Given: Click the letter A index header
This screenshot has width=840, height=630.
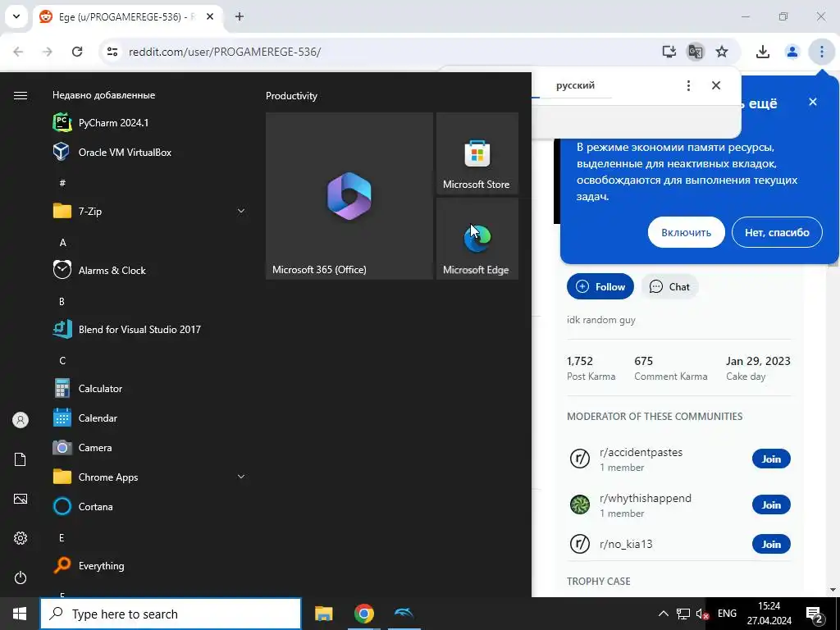Looking at the screenshot, I should 62,243.
